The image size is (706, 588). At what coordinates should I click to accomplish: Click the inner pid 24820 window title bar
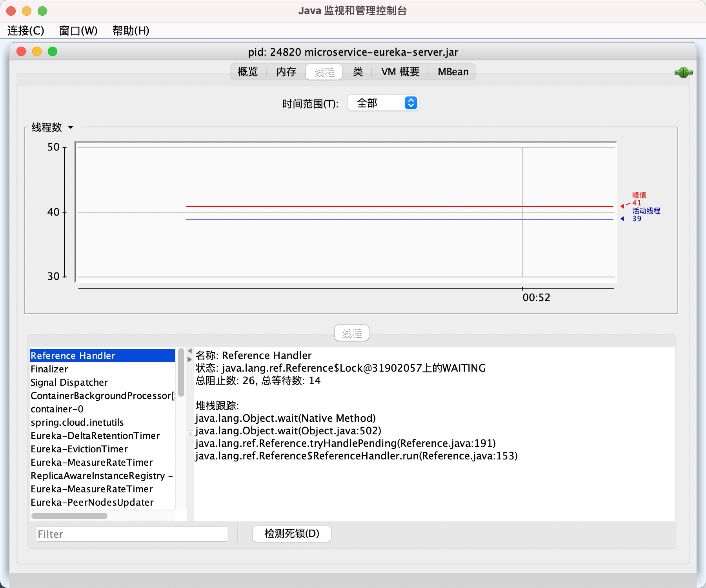[x=353, y=52]
